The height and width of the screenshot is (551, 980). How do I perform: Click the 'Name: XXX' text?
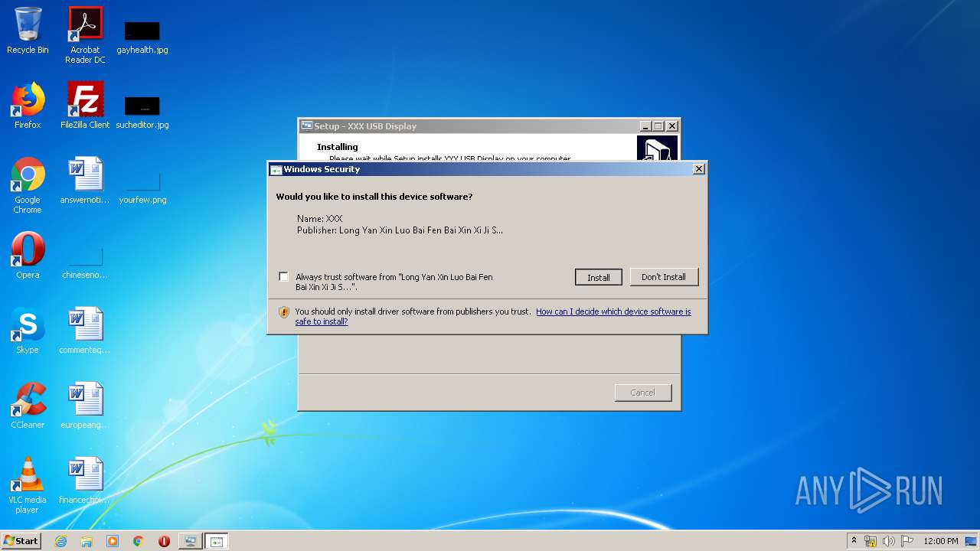point(319,219)
